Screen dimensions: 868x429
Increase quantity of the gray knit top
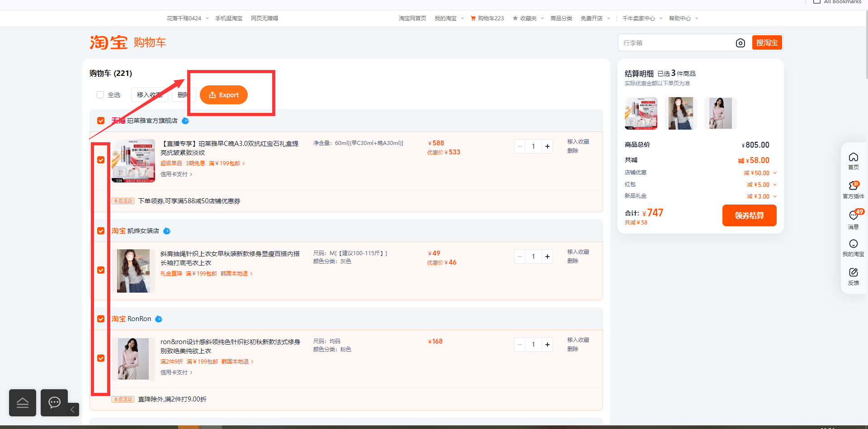pyautogui.click(x=547, y=256)
